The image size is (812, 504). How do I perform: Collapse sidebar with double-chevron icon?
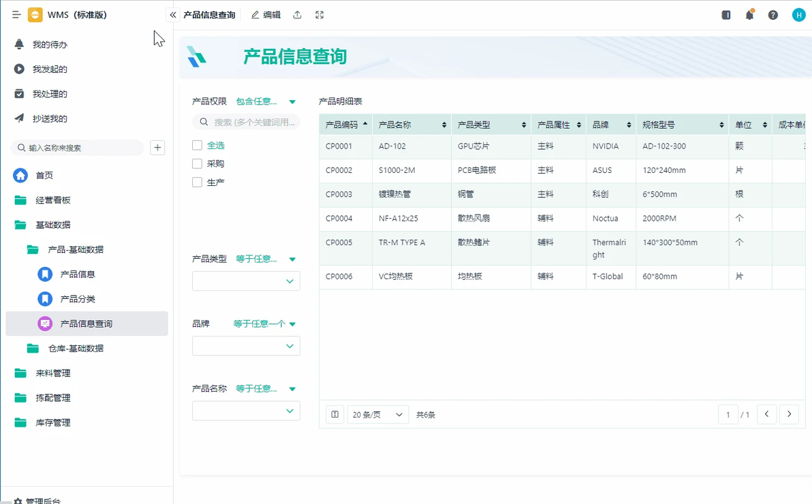click(x=173, y=15)
